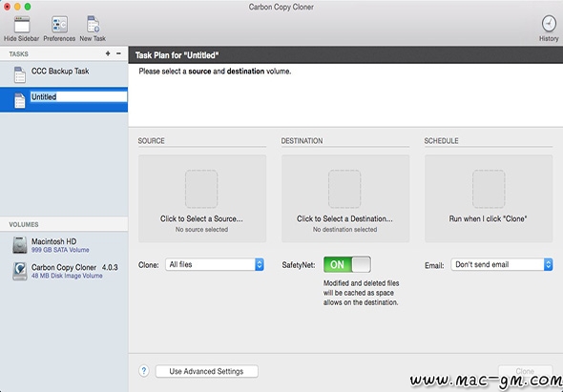This screenshot has width=563, height=392.
Task: Open the History clock icon
Action: click(549, 24)
